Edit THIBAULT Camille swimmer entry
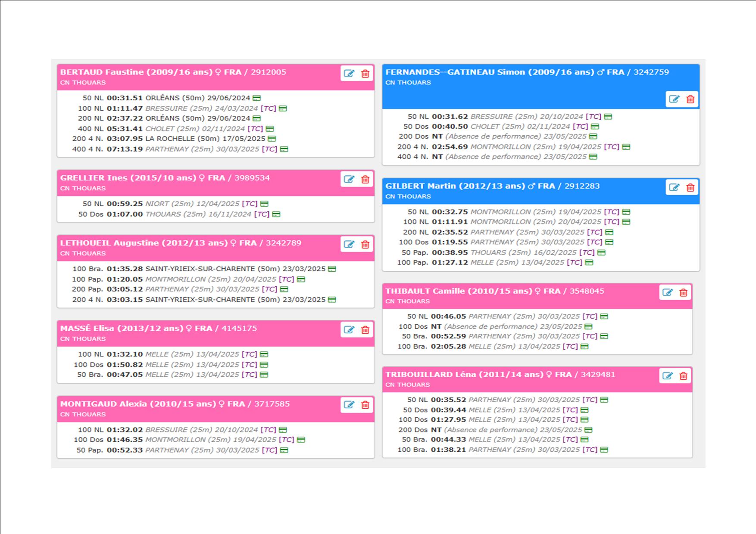Image resolution: width=756 pixels, height=534 pixels. coord(667,292)
